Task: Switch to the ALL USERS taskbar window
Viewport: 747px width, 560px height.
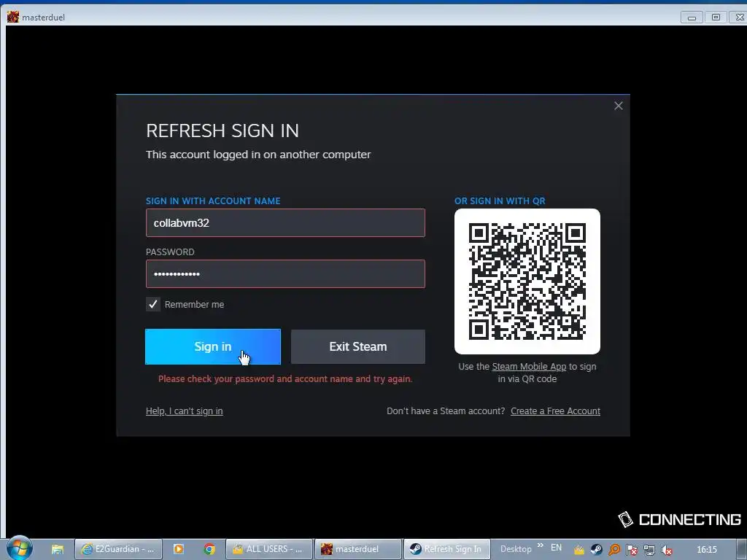Action: pyautogui.click(x=269, y=549)
